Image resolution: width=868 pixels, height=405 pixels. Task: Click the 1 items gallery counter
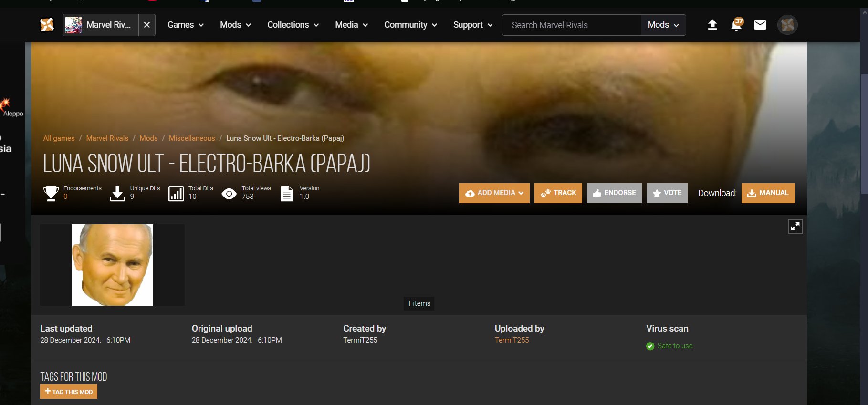click(x=419, y=303)
